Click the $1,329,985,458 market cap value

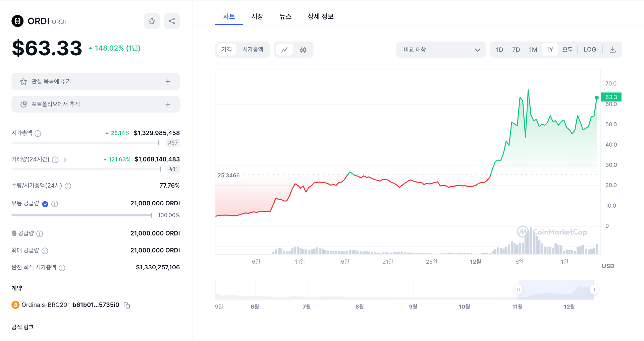point(157,133)
